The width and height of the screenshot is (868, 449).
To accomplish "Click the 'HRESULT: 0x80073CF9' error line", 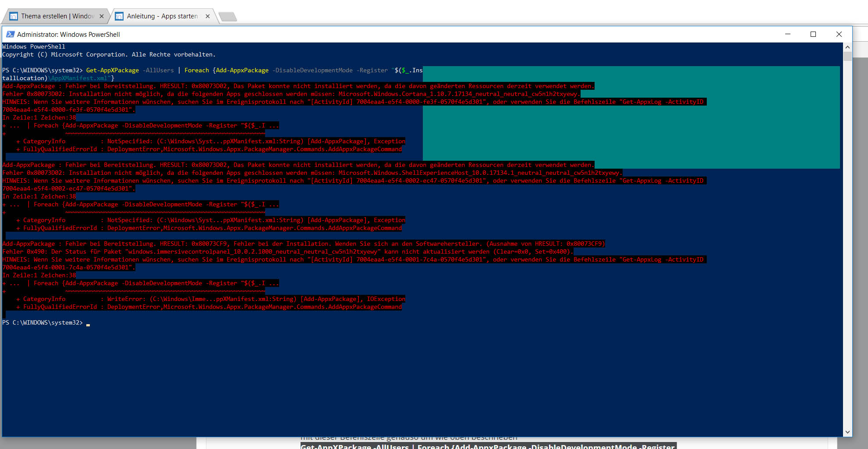I will pos(304,244).
